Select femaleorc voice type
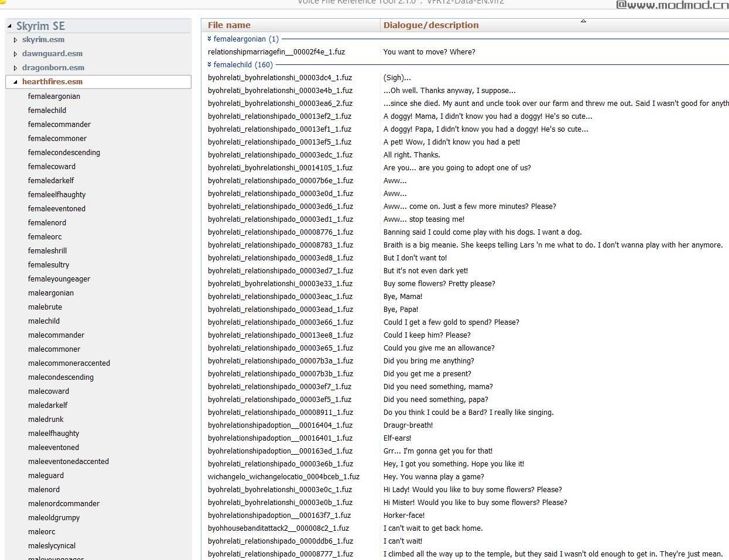Screen dimensions: 729x560 click(x=45, y=236)
